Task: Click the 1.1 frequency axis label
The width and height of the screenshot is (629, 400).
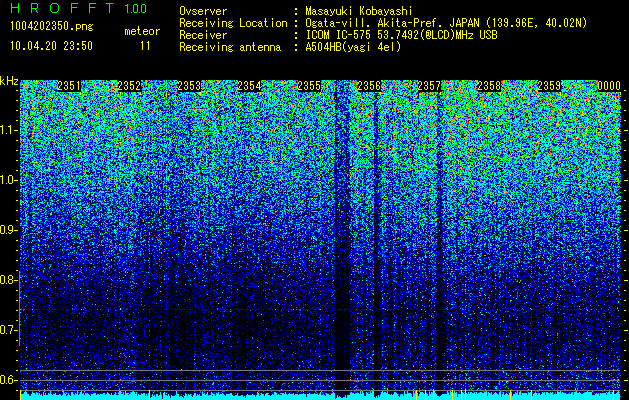Action: pos(8,130)
